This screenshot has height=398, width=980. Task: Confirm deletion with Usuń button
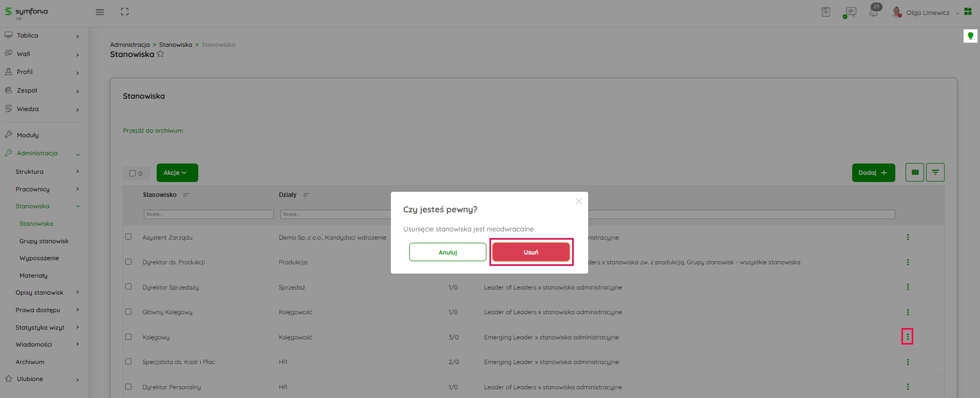pos(531,252)
